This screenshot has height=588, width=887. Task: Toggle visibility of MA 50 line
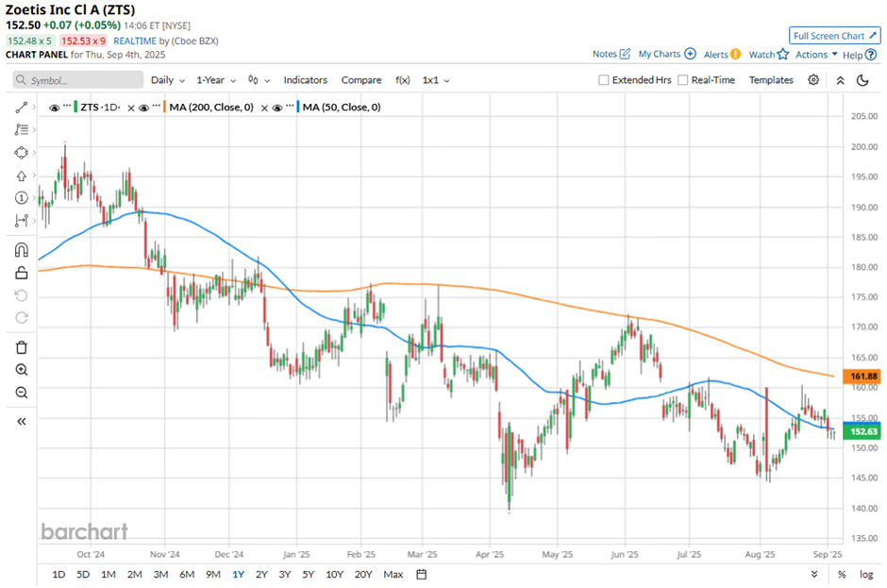(x=277, y=108)
